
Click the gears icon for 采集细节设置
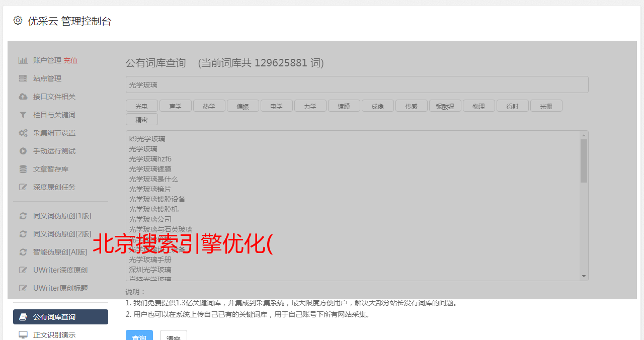pyautogui.click(x=23, y=133)
